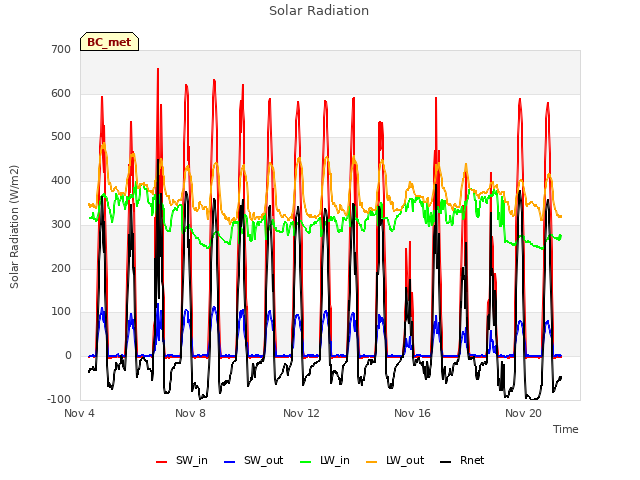Click the Nov 8 x-axis tick label
640x480 pixels.
[190, 413]
